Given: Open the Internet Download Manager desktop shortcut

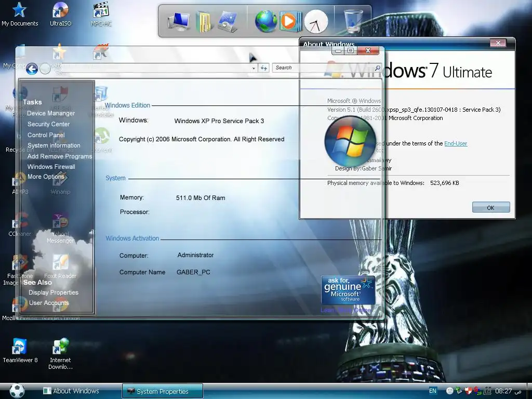Looking at the screenshot, I should (60, 354).
